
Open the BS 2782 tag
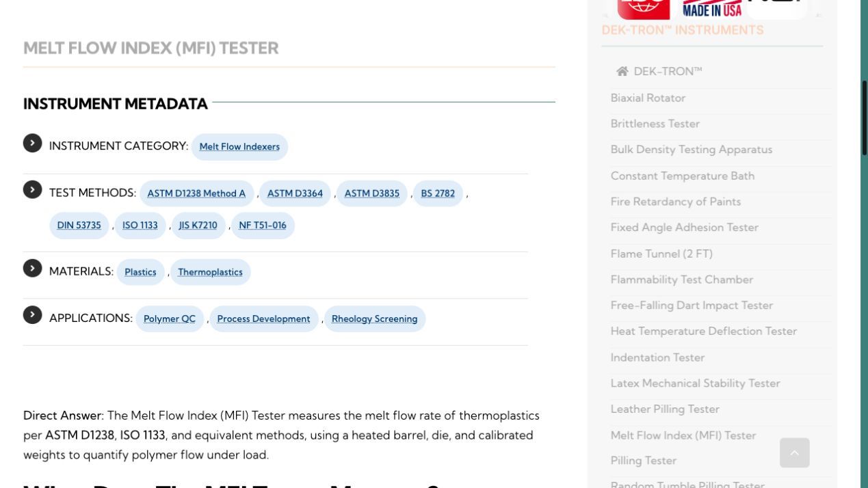pos(438,193)
